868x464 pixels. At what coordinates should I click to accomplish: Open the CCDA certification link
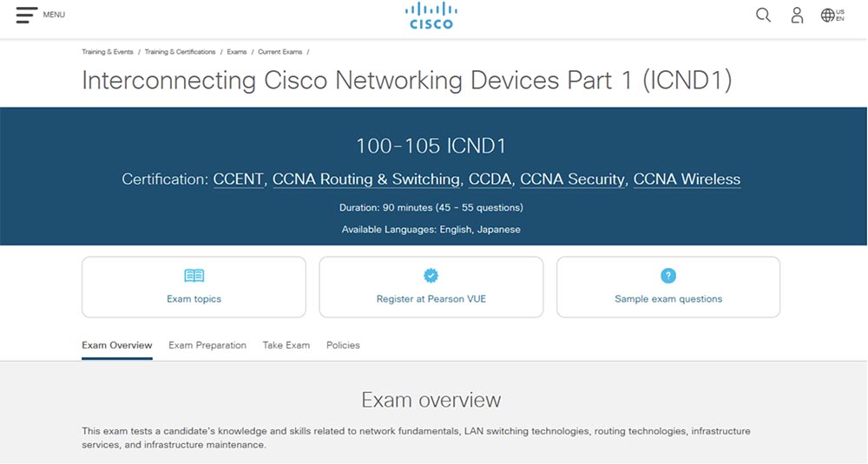[490, 180]
